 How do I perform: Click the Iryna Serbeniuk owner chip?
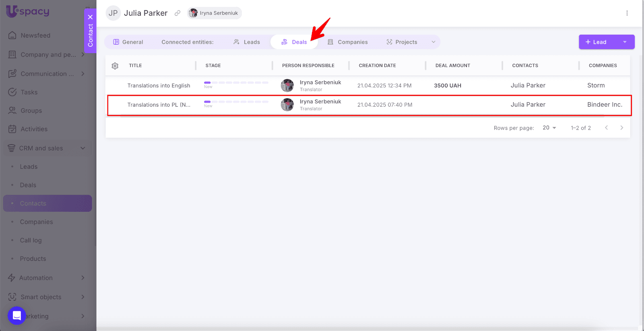[x=215, y=13]
